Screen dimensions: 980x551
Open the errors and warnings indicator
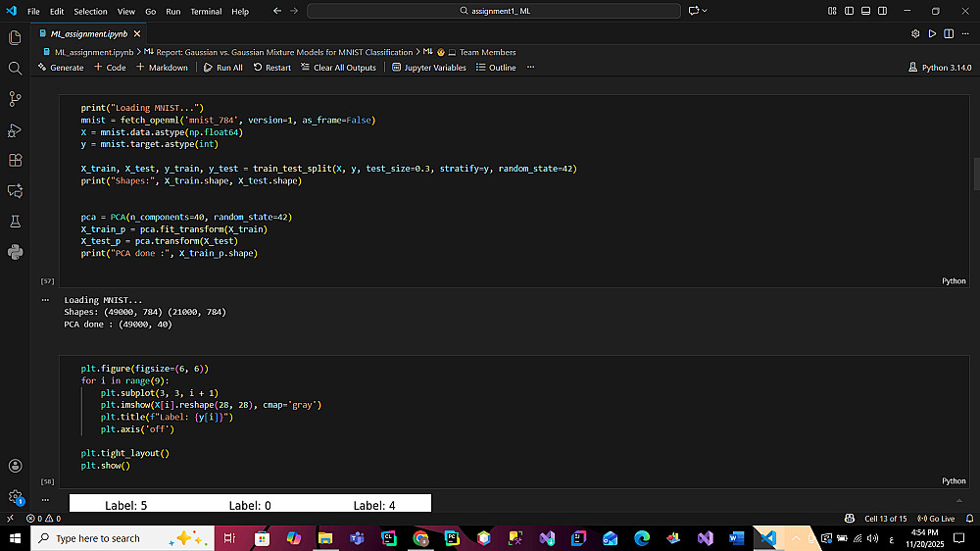pyautogui.click(x=43, y=519)
